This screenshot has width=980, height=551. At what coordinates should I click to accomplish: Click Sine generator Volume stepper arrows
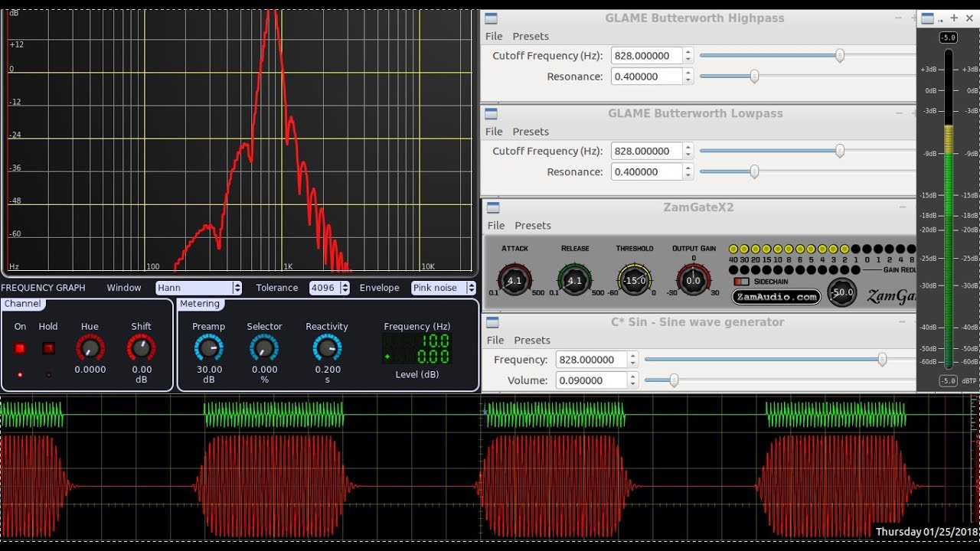pos(632,380)
